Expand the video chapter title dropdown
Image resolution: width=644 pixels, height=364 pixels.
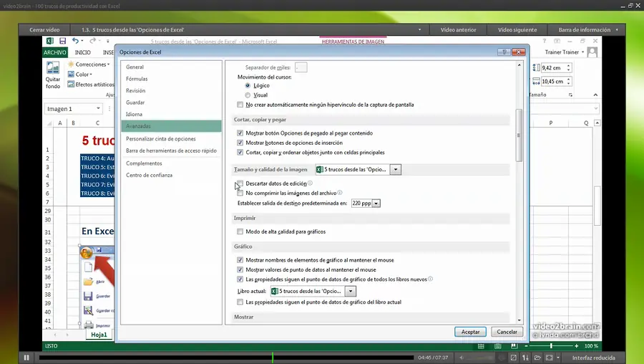point(419,29)
